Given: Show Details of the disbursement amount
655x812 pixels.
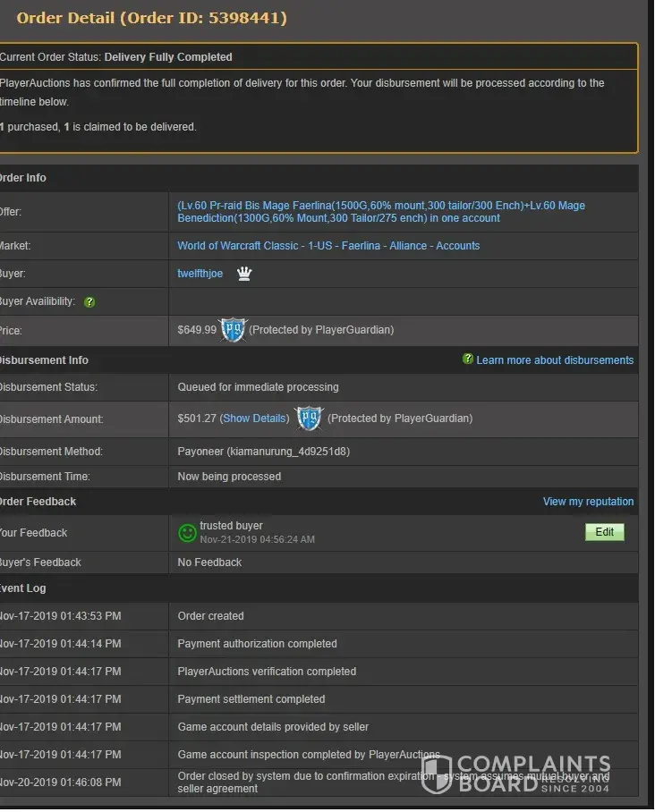Looking at the screenshot, I should click(255, 419).
